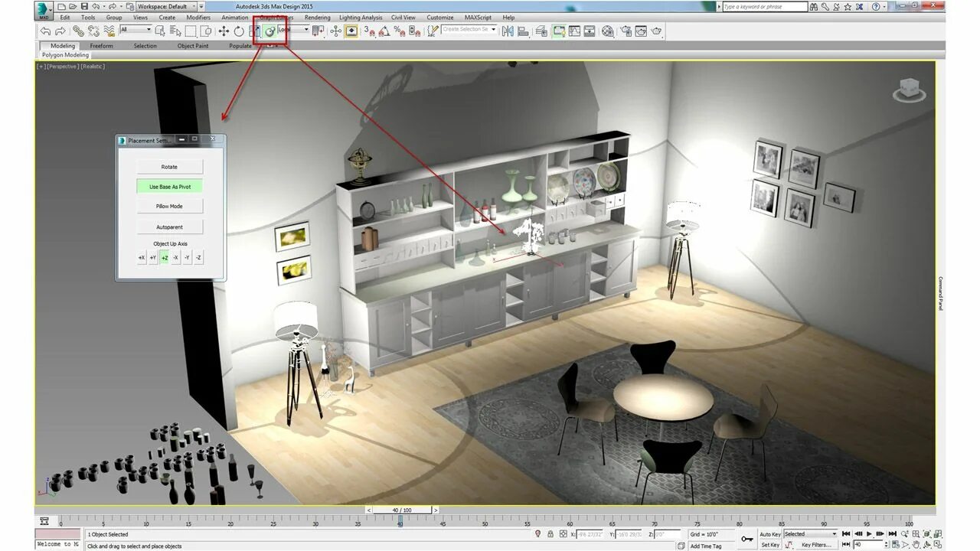Activate the Select and Scale tool
Image resolution: width=980 pixels, height=551 pixels.
point(255,31)
